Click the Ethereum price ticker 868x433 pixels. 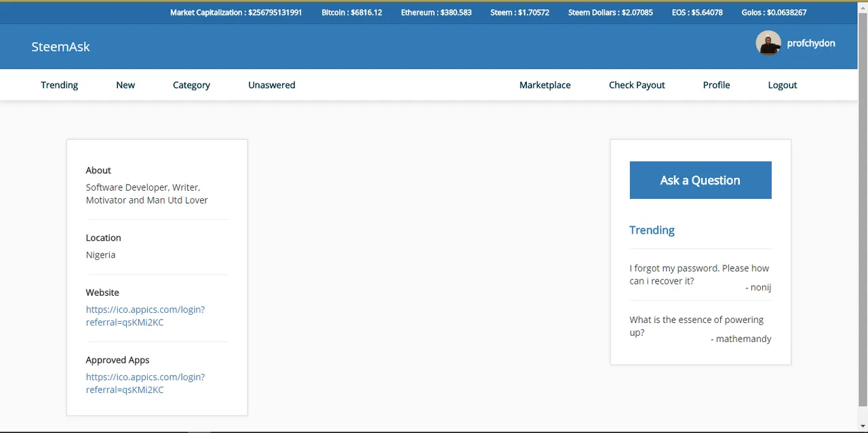pos(436,12)
